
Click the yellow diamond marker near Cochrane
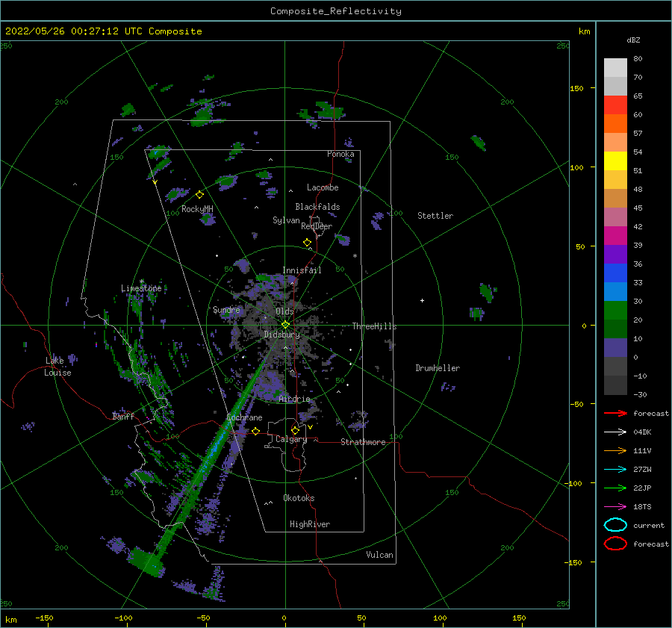click(x=255, y=431)
